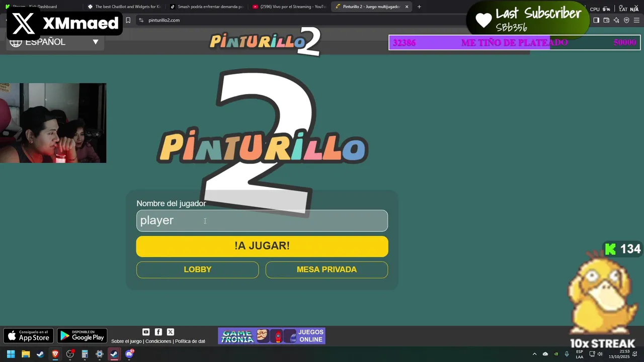Open the LOBBY button
The image size is (644, 362).
(x=198, y=269)
